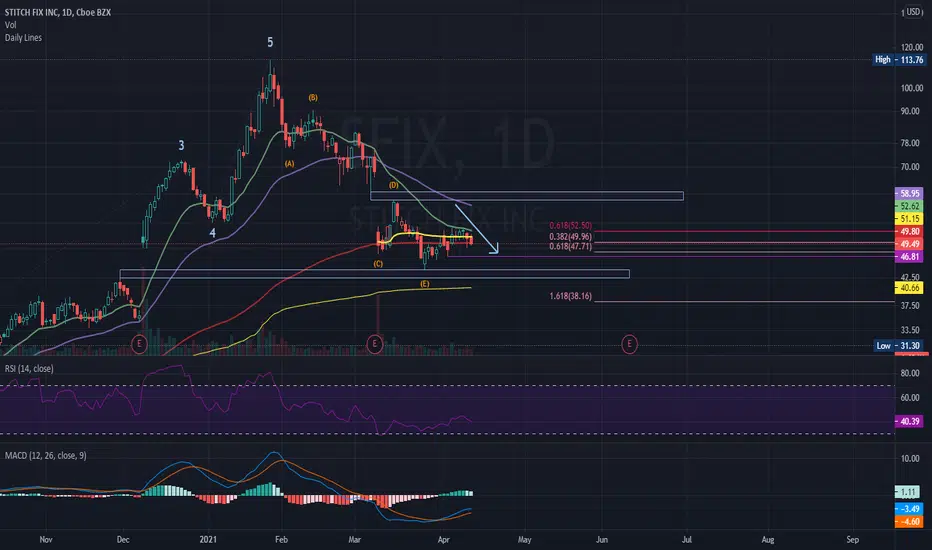The height and width of the screenshot is (550, 932).
Task: Open the USD currency selector
Action: [913, 12]
